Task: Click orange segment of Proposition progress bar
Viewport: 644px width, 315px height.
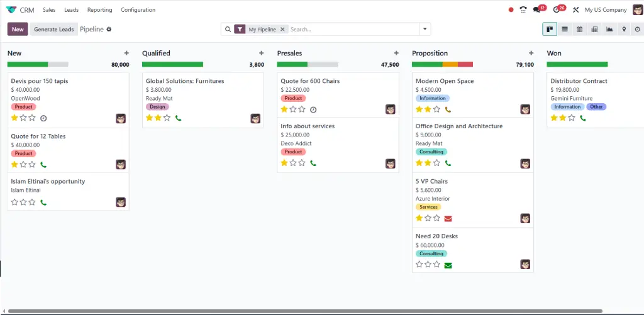Action: 450,64
